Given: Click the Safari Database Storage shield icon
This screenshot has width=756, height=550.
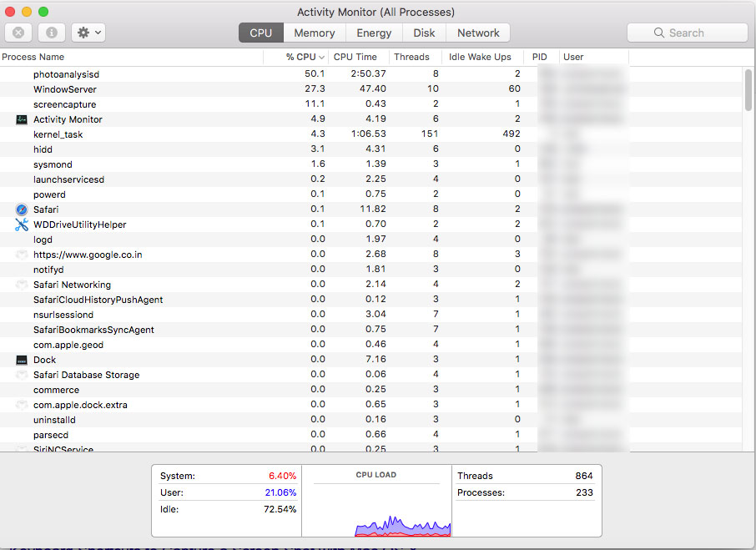Looking at the screenshot, I should [22, 375].
